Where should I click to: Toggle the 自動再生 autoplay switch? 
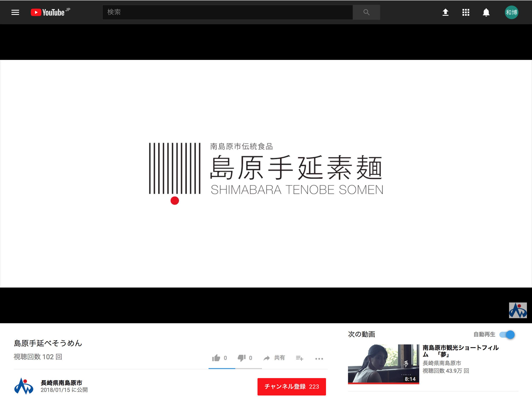point(507,334)
